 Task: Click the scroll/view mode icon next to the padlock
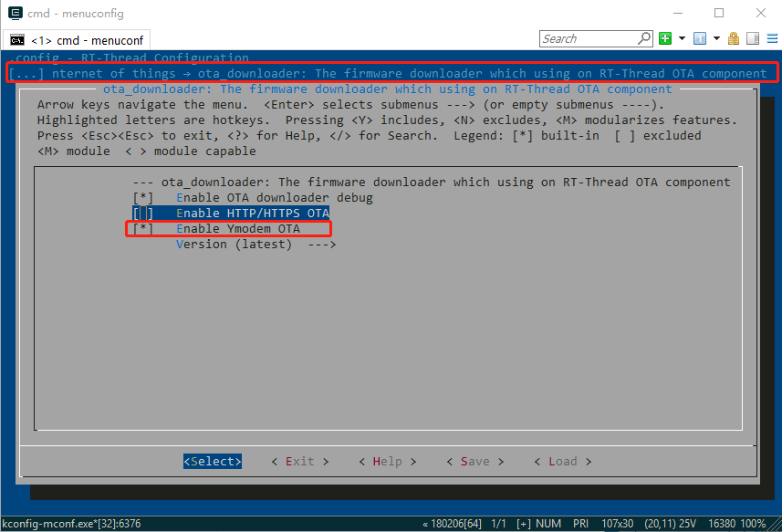pos(753,38)
